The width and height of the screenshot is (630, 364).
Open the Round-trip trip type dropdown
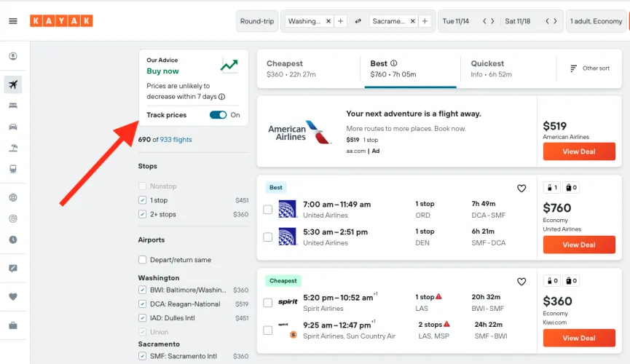[257, 21]
